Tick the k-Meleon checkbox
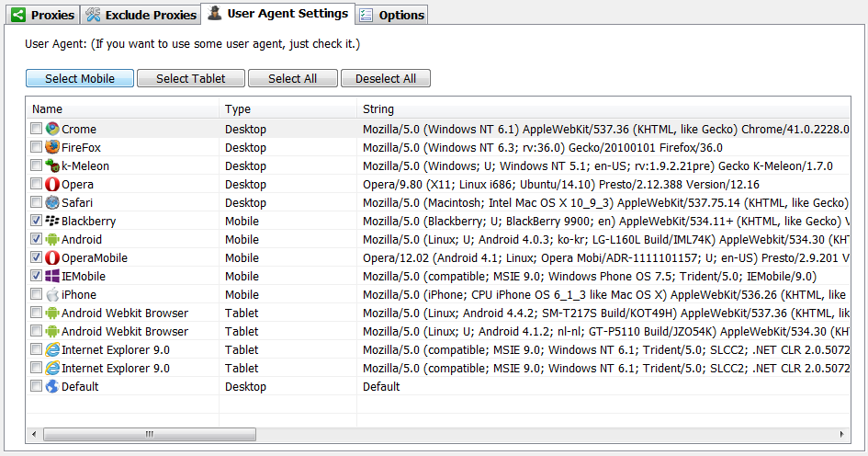 pyautogui.click(x=36, y=165)
